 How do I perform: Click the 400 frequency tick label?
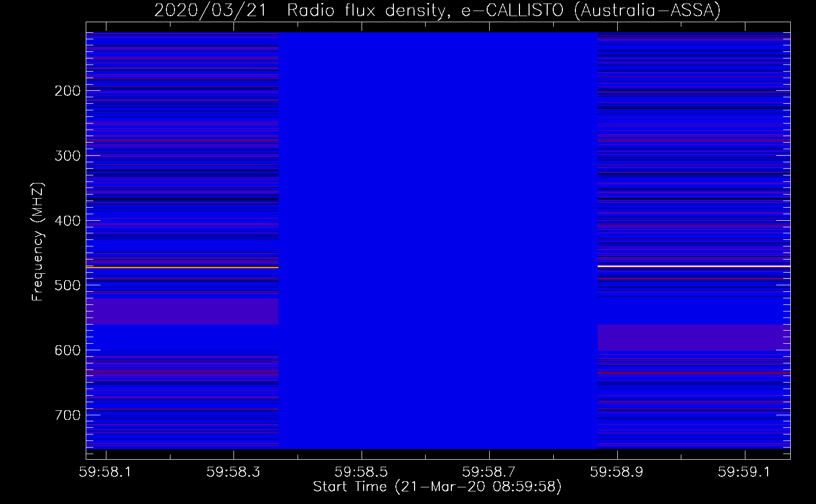pos(67,221)
